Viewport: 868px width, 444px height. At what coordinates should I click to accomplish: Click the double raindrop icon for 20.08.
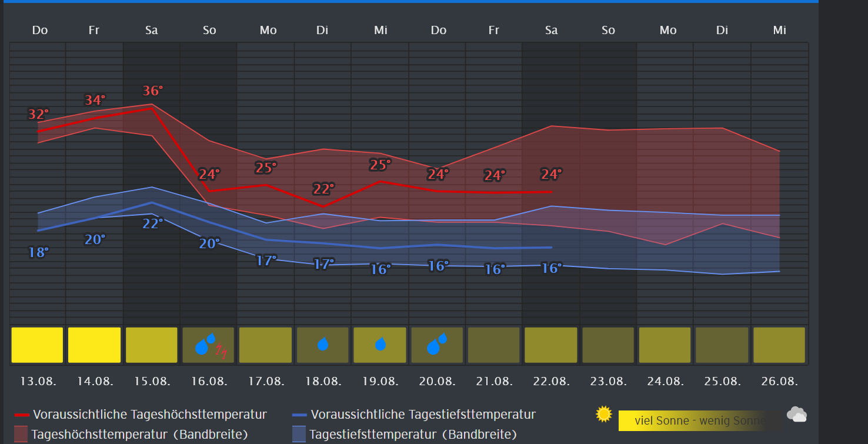(437, 343)
